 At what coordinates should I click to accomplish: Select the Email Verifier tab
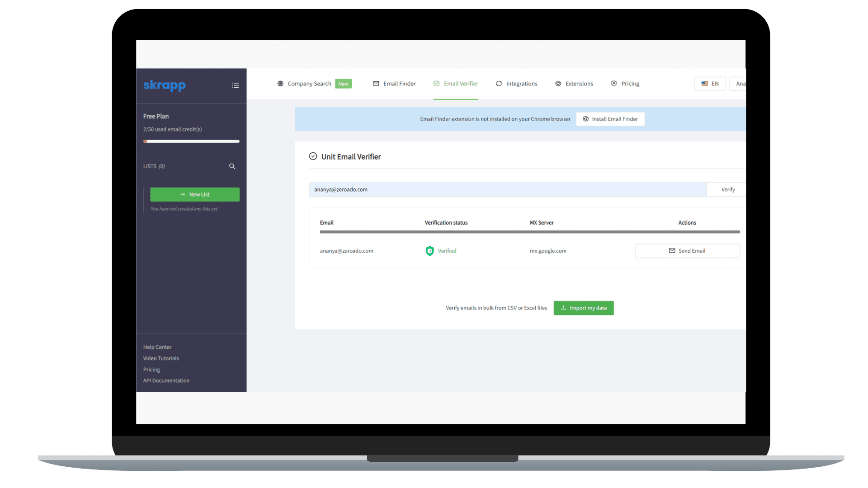[456, 84]
